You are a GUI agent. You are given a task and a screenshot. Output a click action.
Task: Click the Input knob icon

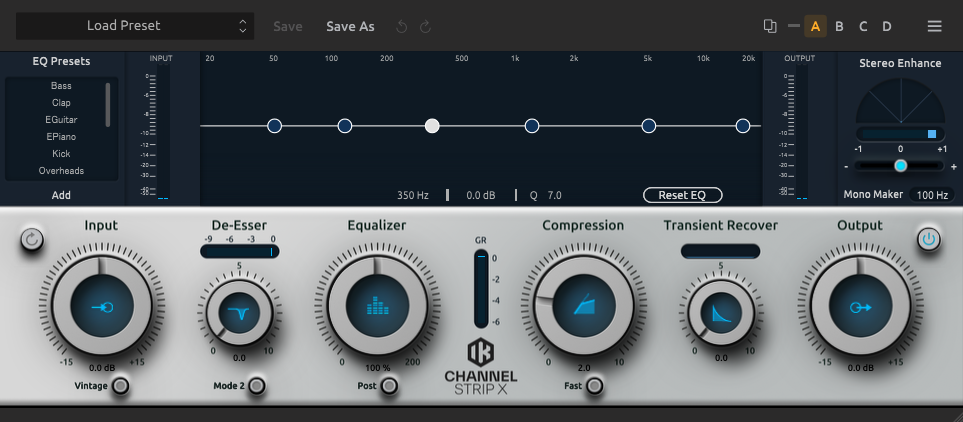pos(102,306)
